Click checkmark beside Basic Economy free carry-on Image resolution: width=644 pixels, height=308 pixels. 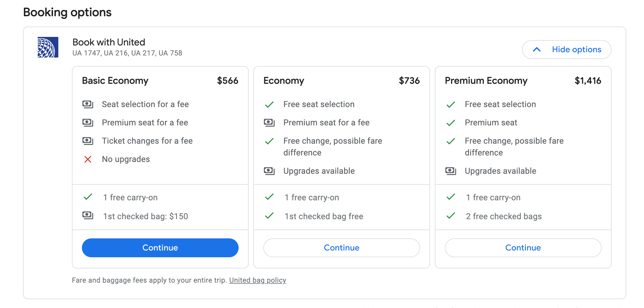(88, 197)
